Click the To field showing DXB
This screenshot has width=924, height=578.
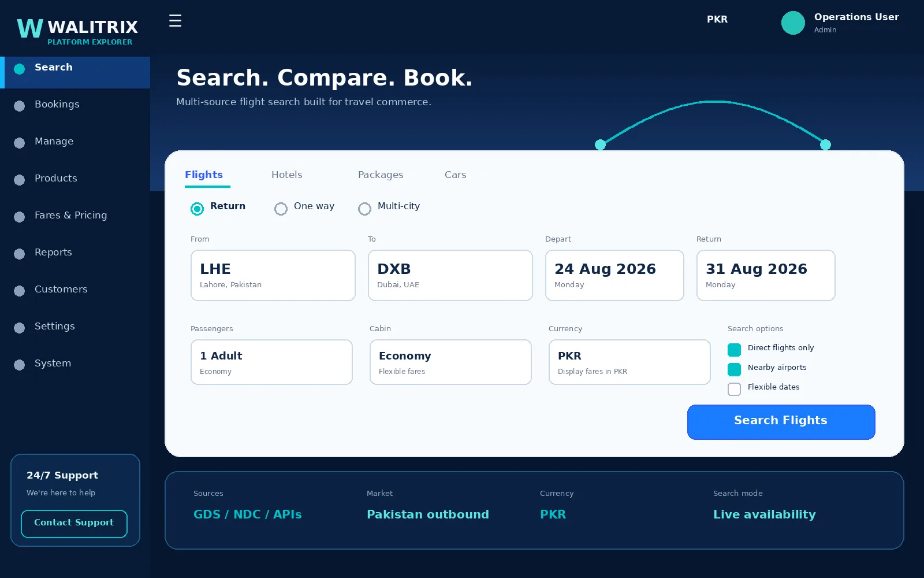pos(450,275)
